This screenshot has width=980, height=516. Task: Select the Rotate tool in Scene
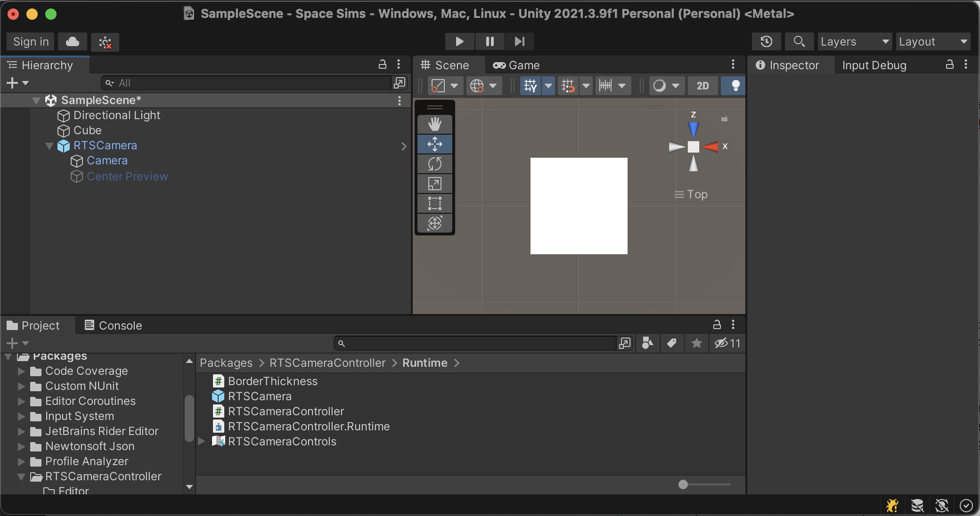434,164
